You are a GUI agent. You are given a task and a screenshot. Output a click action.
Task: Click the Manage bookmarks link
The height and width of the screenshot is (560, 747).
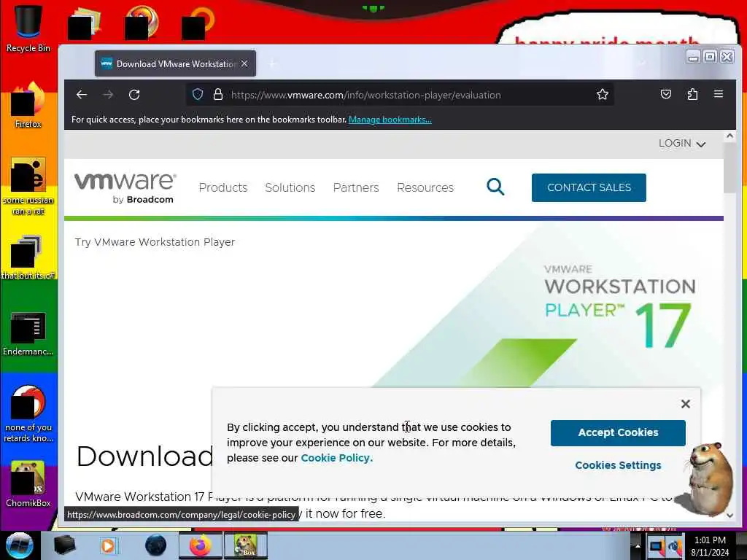(x=390, y=120)
